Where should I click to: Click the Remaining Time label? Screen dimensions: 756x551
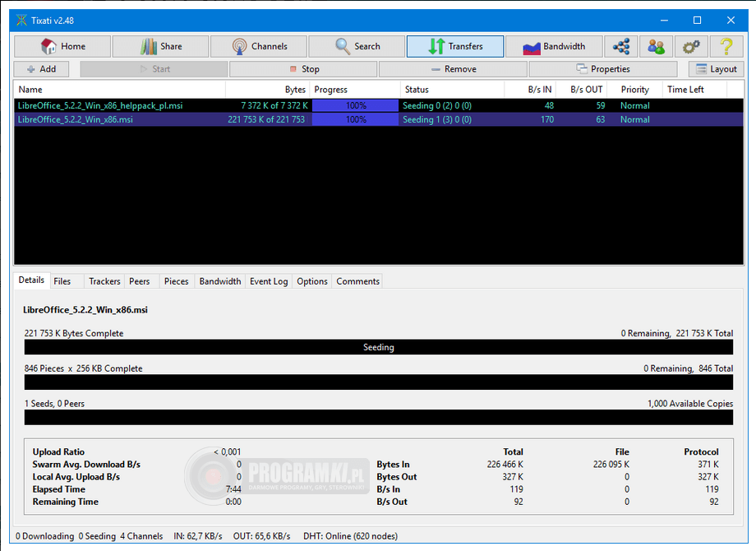point(66,502)
